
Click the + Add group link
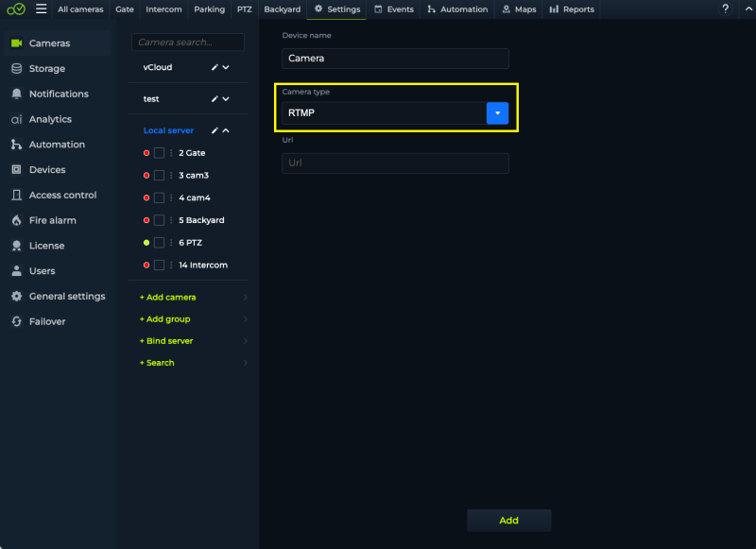click(x=164, y=319)
